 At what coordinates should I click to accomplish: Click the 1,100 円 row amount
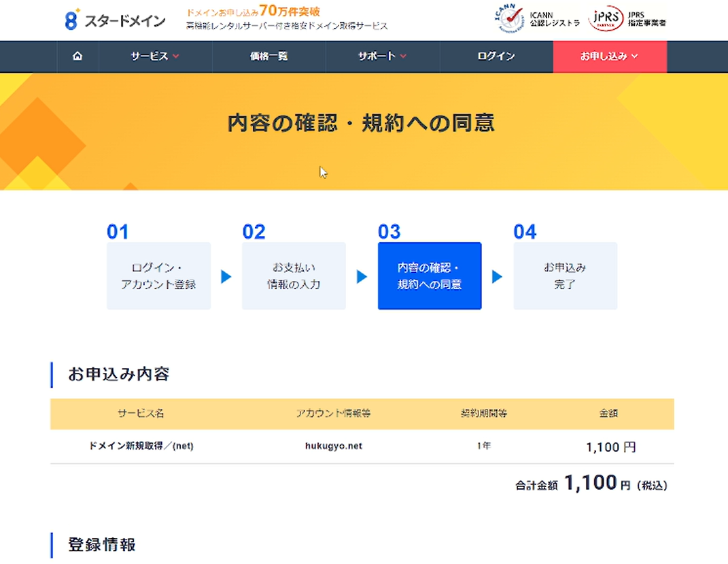(x=610, y=447)
